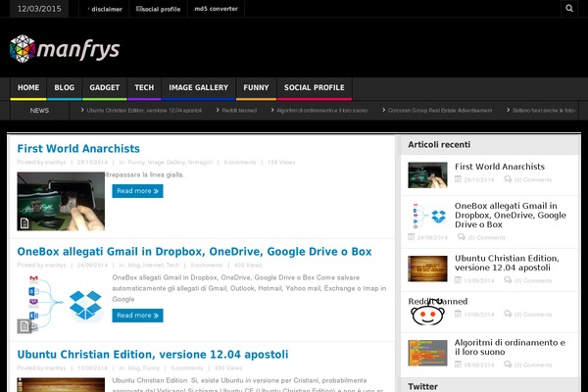Open the disclaimer link in top bar
Viewport: 588px width, 392px height.
[105, 9]
